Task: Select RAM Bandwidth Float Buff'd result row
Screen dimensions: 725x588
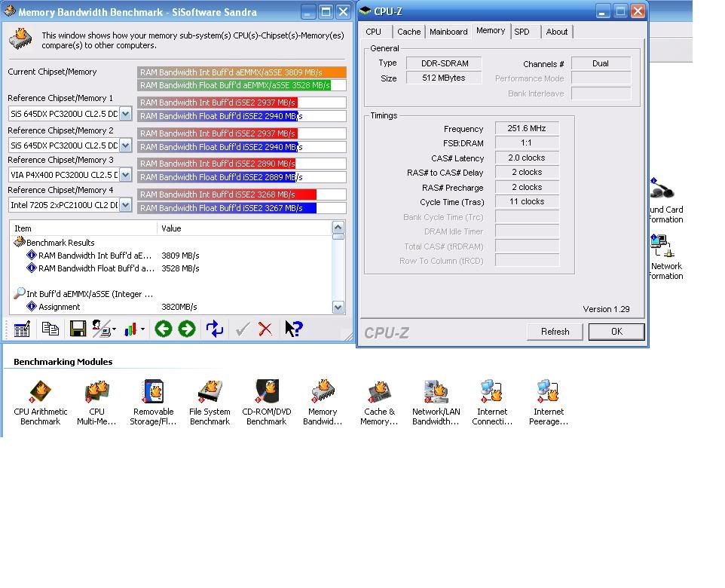Action: (113, 268)
